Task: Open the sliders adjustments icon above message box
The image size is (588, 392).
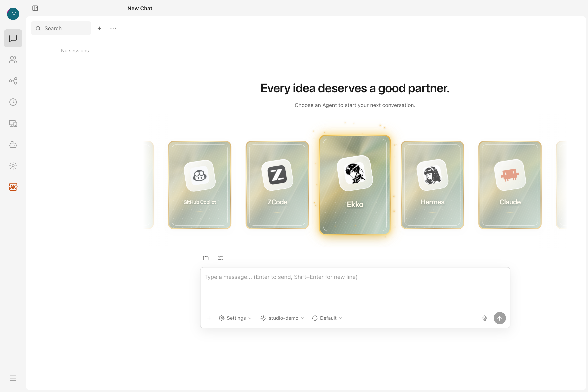Action: 220,258
